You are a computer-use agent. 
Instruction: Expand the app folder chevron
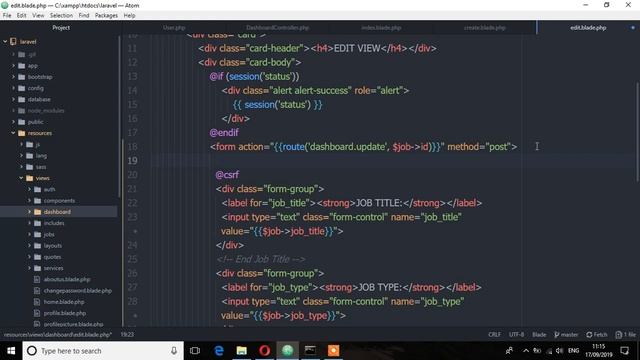coord(13,66)
